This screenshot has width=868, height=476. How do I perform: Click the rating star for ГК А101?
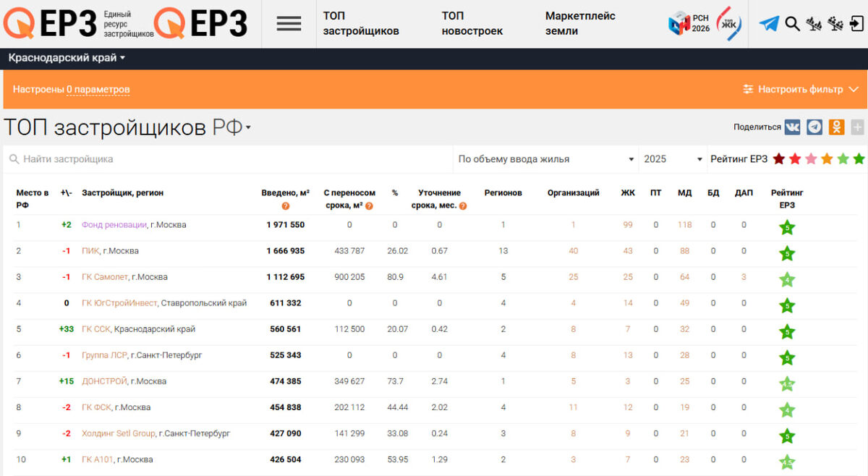click(x=787, y=462)
